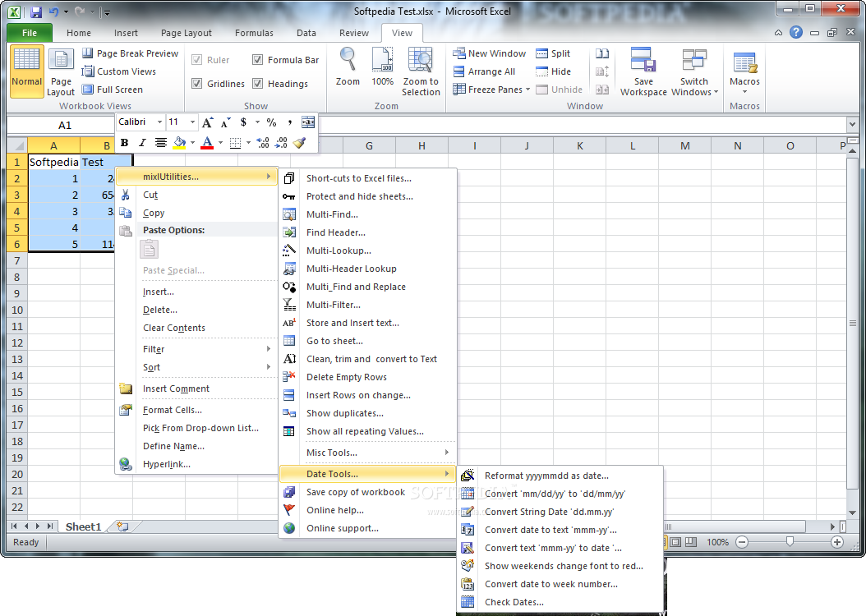The image size is (866, 616).
Task: Apply percent style from the mini toolbar
Action: [x=271, y=122]
